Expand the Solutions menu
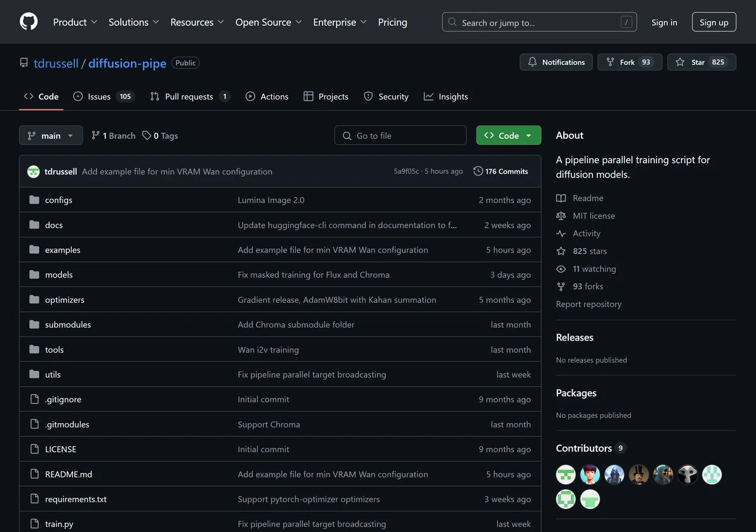 click(134, 22)
